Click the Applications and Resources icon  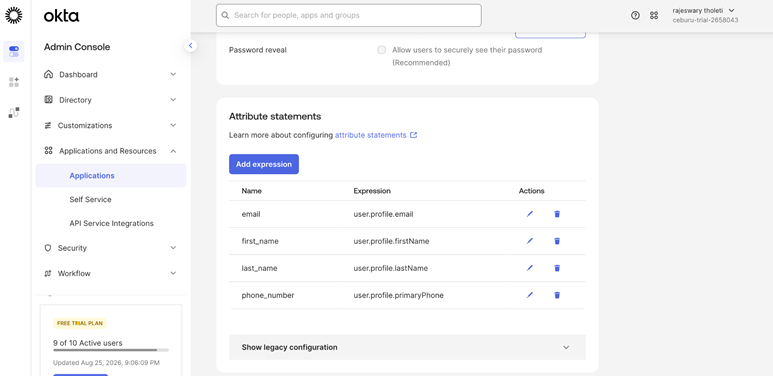48,151
